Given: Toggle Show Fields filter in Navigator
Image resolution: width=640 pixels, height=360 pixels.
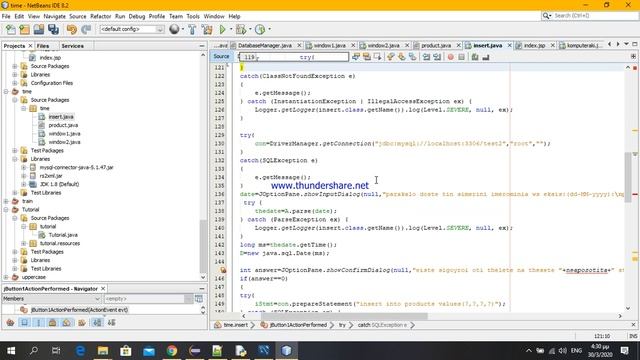Looking at the screenshot, I should [x=24, y=322].
